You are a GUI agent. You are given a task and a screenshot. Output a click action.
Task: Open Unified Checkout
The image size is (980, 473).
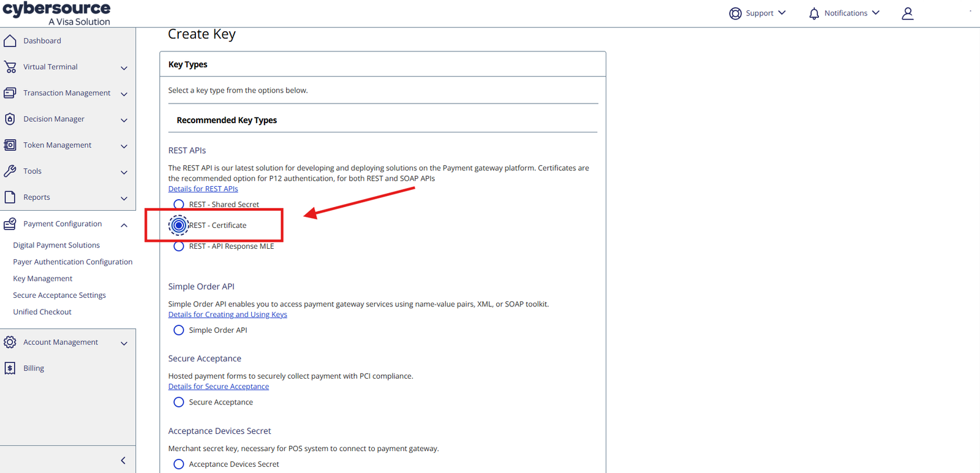[x=42, y=312]
